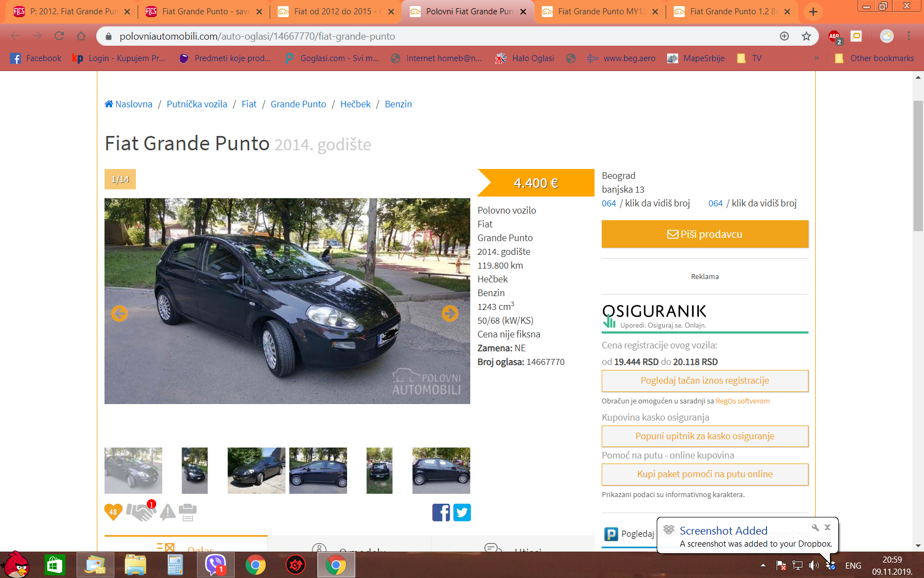Open the Other bookmarks folder
This screenshot has width=924, height=578.
874,58
